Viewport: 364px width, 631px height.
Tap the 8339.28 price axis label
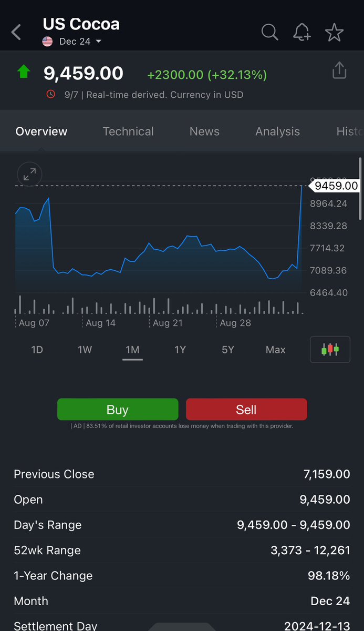tap(329, 226)
